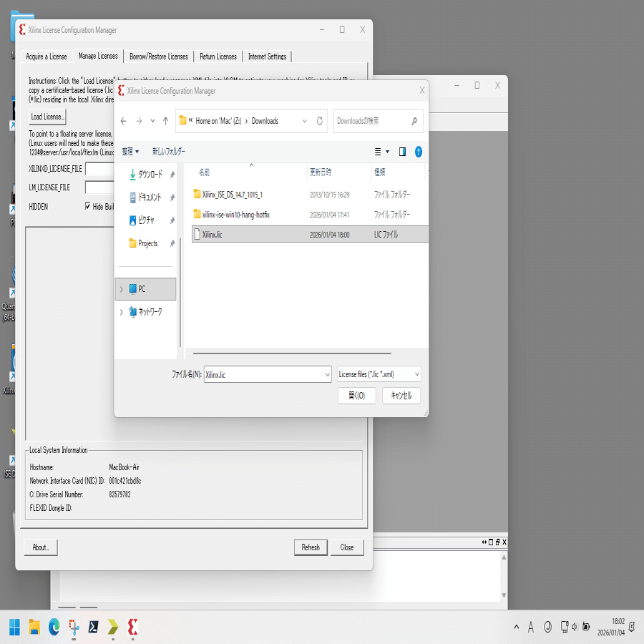
Task: Click the pin icon beside Projects
Action: pyautogui.click(x=172, y=243)
